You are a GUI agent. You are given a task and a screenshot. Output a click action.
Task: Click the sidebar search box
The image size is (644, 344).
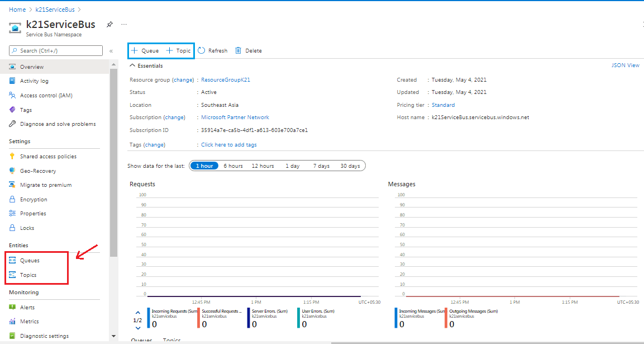tap(56, 51)
